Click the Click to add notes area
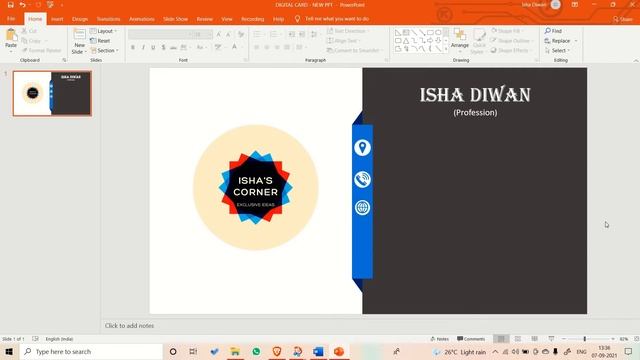640x360 pixels. (129, 326)
